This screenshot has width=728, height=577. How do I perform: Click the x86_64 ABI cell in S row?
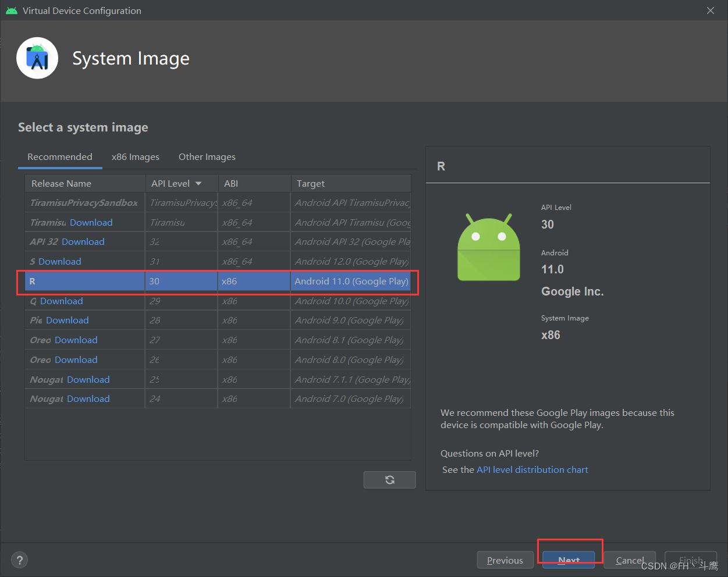pos(254,262)
